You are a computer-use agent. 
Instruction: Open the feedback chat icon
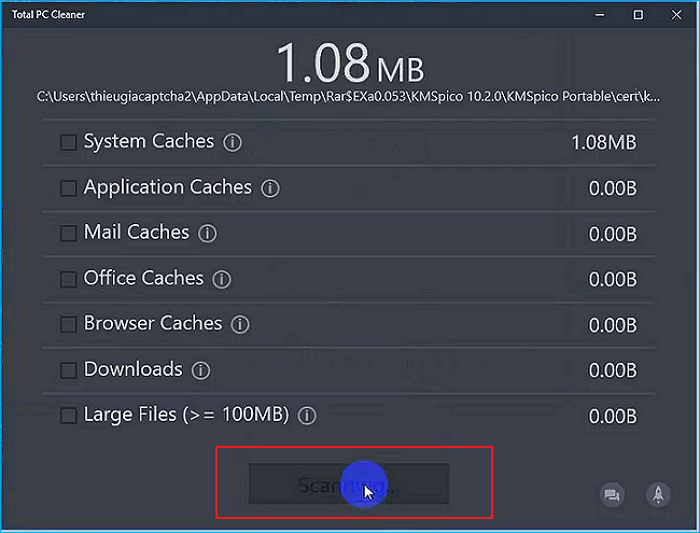[612, 495]
